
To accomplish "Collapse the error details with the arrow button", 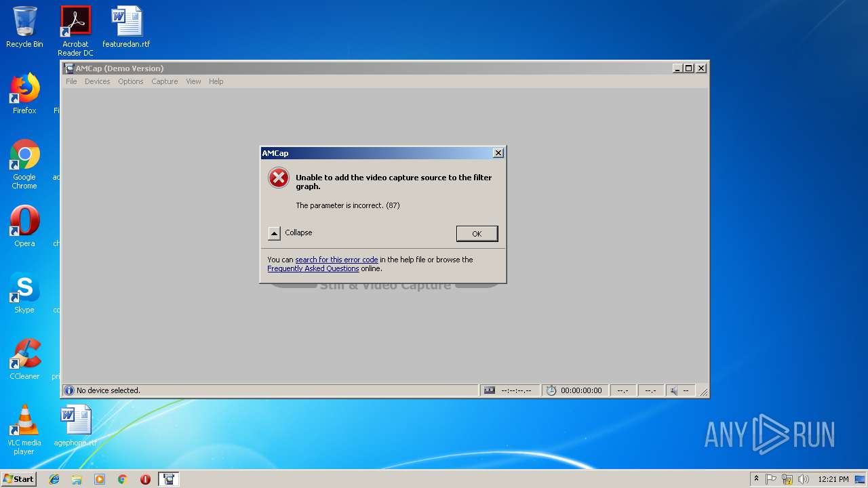I will click(274, 233).
